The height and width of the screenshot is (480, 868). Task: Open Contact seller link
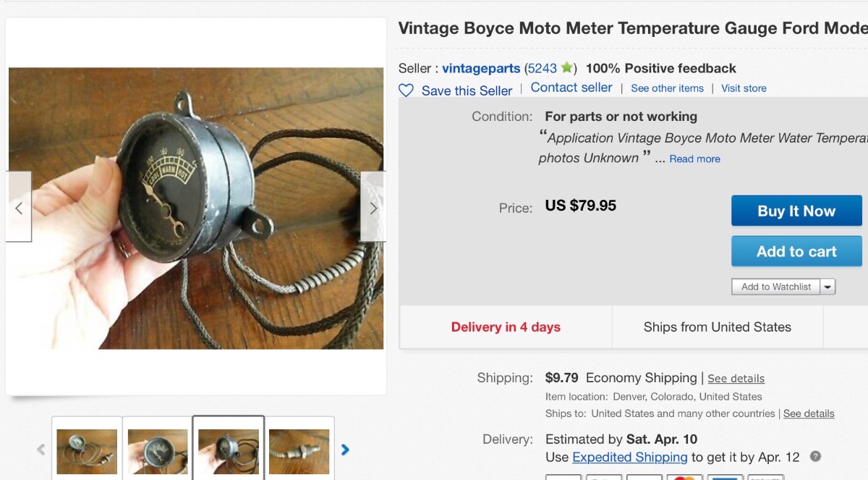coord(571,88)
